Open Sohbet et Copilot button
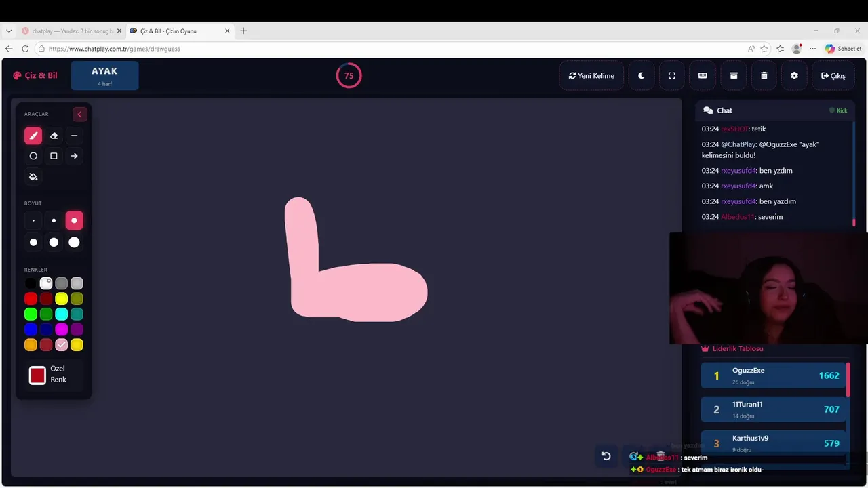The width and height of the screenshot is (868, 488). click(844, 49)
